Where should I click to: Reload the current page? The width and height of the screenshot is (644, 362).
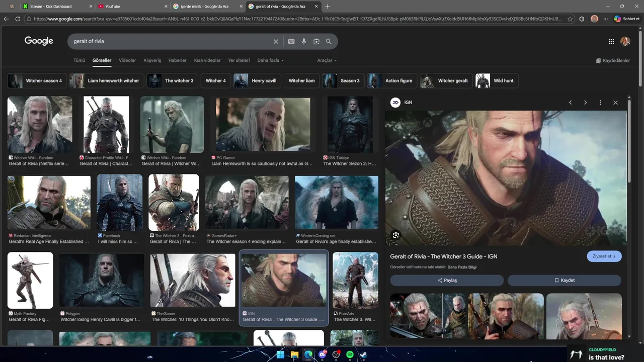tap(18, 19)
